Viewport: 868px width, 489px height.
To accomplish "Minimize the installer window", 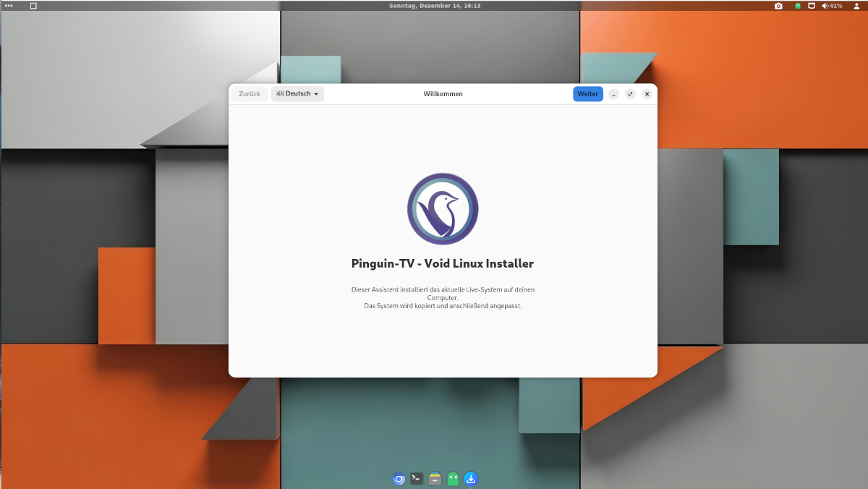I will tap(613, 94).
